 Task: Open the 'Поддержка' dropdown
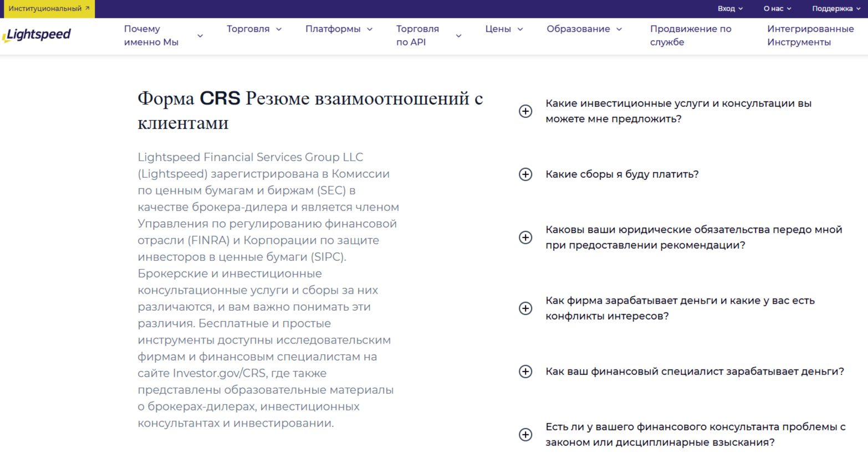point(836,9)
